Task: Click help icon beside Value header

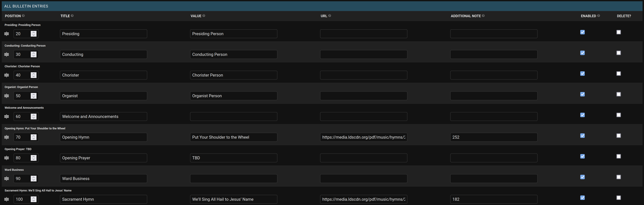Action: pyautogui.click(x=204, y=16)
